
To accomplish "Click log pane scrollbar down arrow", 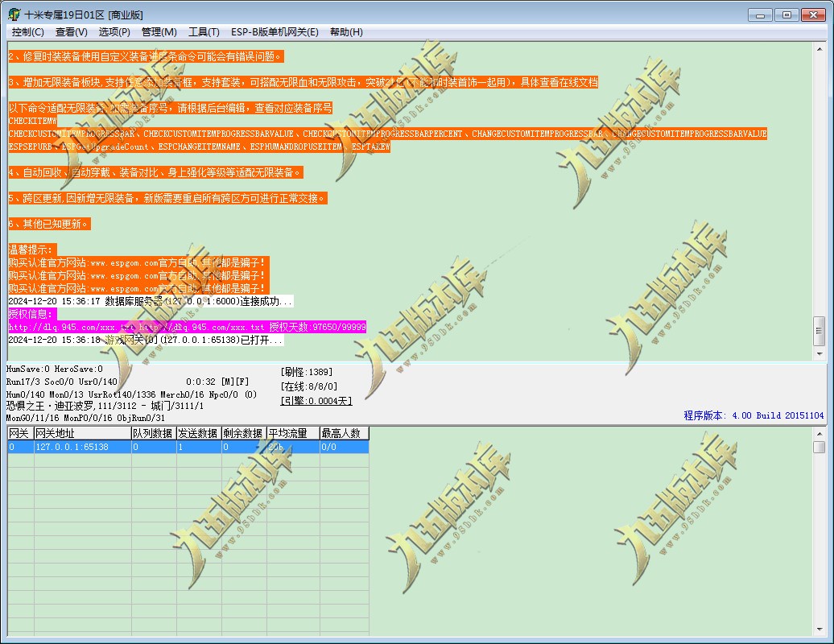I will click(x=820, y=353).
